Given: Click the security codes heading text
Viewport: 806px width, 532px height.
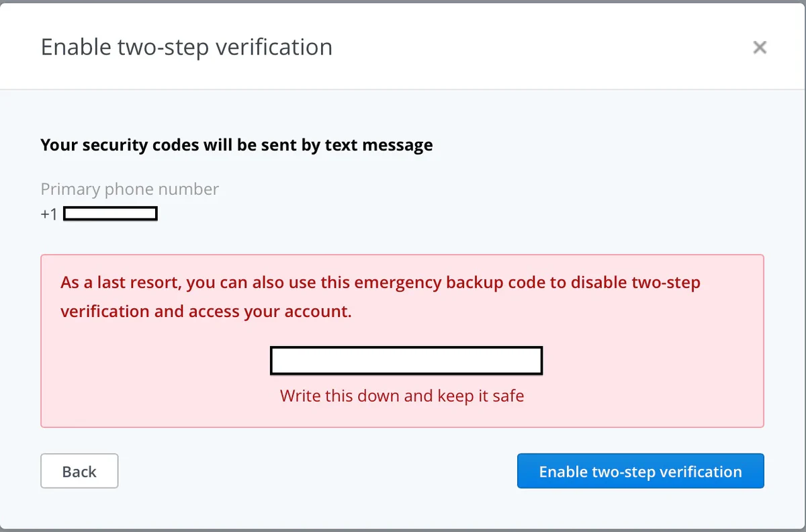Looking at the screenshot, I should pyautogui.click(x=236, y=144).
